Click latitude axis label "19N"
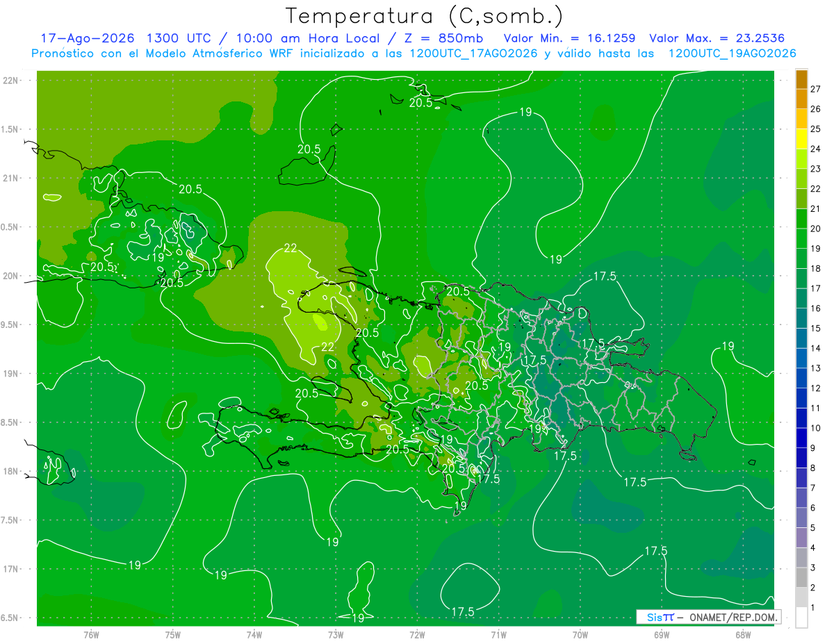The width and height of the screenshot is (834, 644). [10, 374]
